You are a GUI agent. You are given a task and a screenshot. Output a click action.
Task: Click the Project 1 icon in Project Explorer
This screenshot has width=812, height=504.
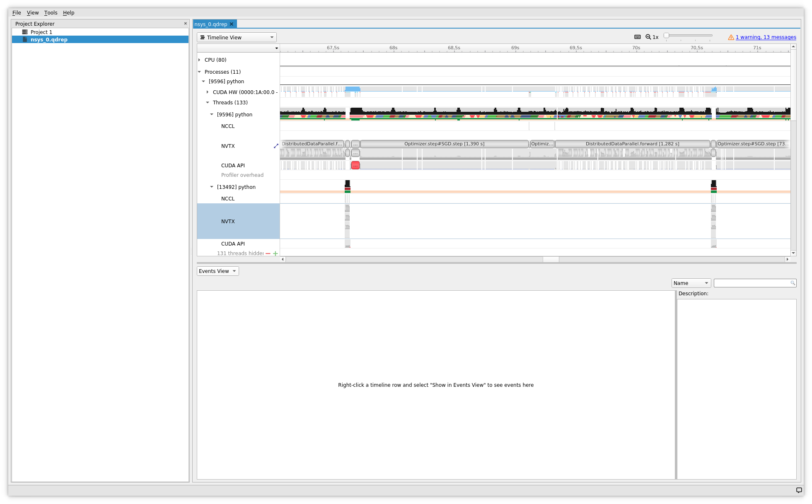point(25,32)
